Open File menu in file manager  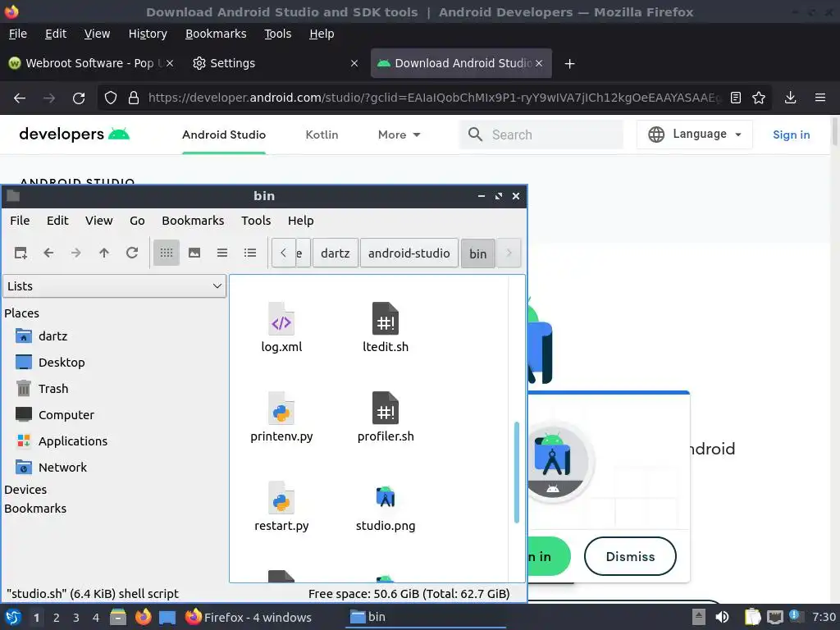pyautogui.click(x=20, y=220)
